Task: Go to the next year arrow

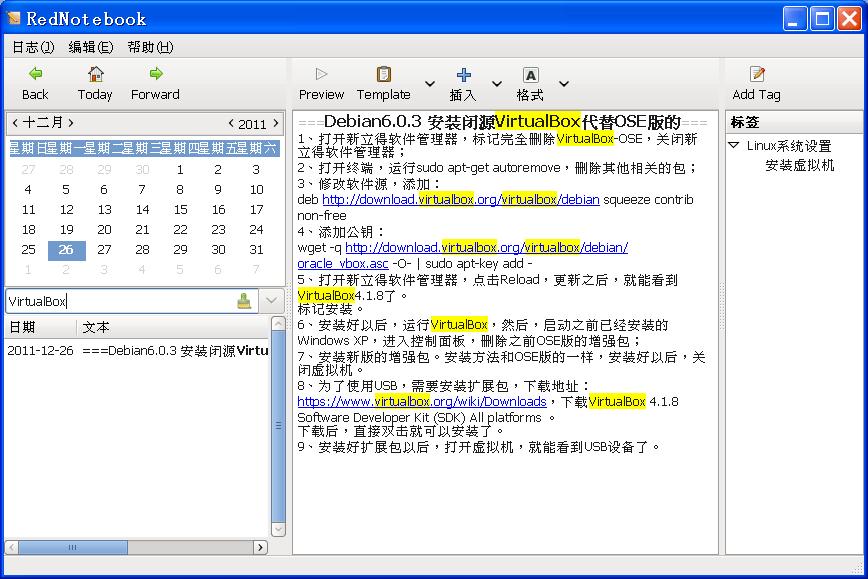Action: point(276,123)
